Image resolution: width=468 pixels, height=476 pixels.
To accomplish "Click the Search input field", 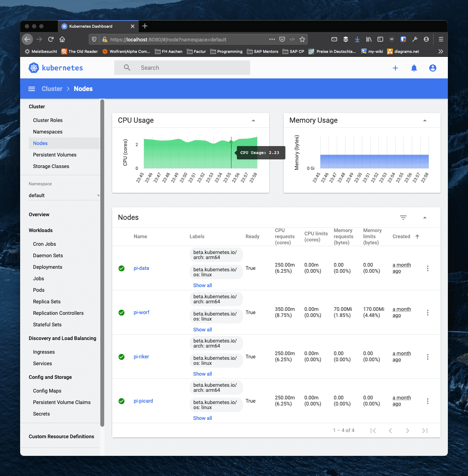I will coord(182,68).
